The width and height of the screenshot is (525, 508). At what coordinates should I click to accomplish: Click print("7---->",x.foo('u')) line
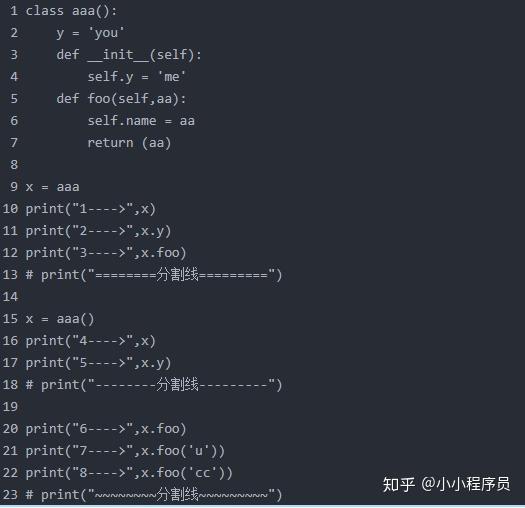tap(125, 451)
